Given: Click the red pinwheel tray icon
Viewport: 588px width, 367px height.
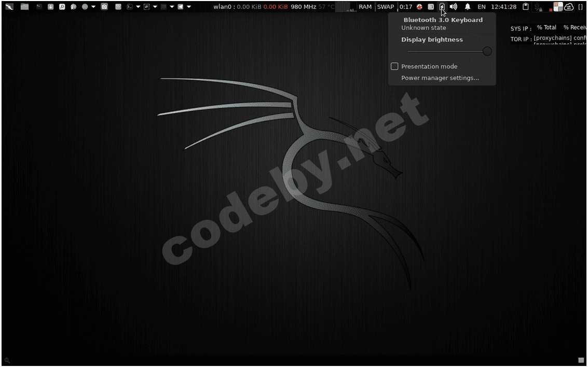Looking at the screenshot, I should [x=420, y=7].
